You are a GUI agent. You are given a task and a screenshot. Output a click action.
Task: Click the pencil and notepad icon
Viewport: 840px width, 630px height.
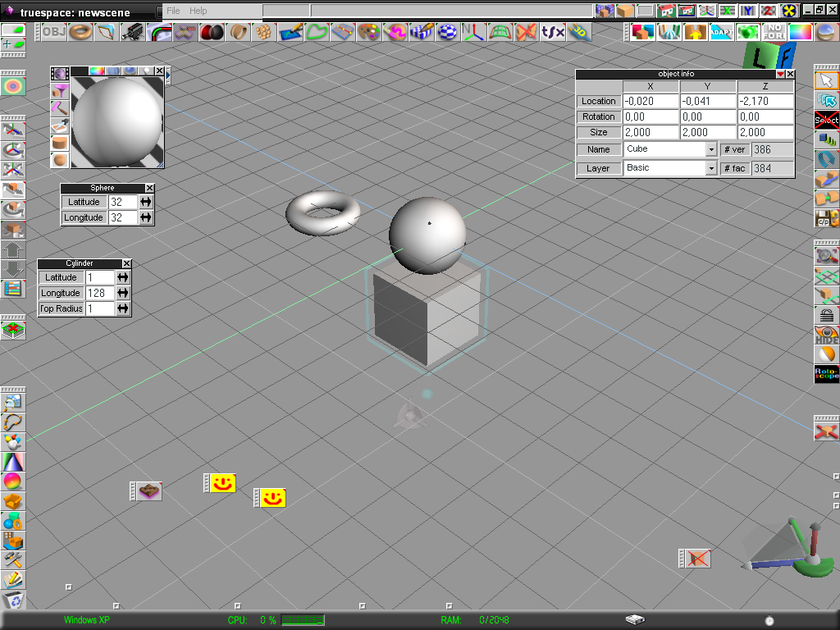(x=13, y=580)
